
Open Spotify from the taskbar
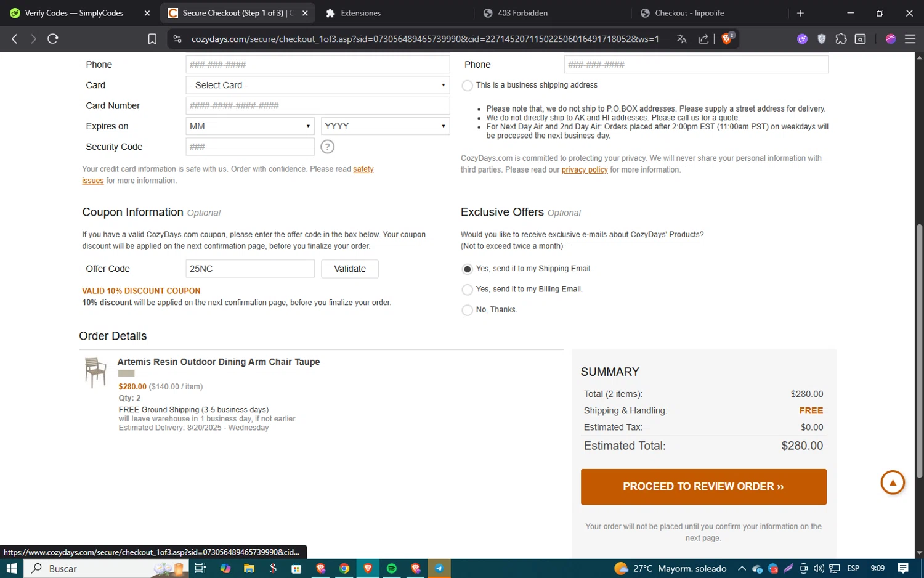(392, 568)
